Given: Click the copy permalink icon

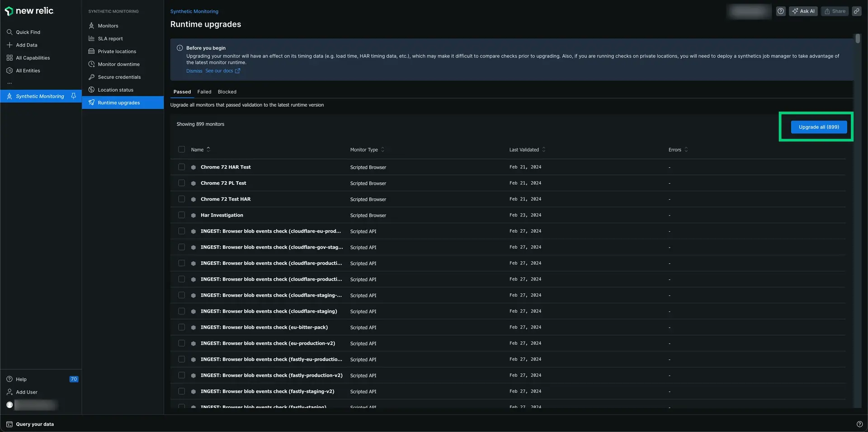Looking at the screenshot, I should (x=856, y=11).
